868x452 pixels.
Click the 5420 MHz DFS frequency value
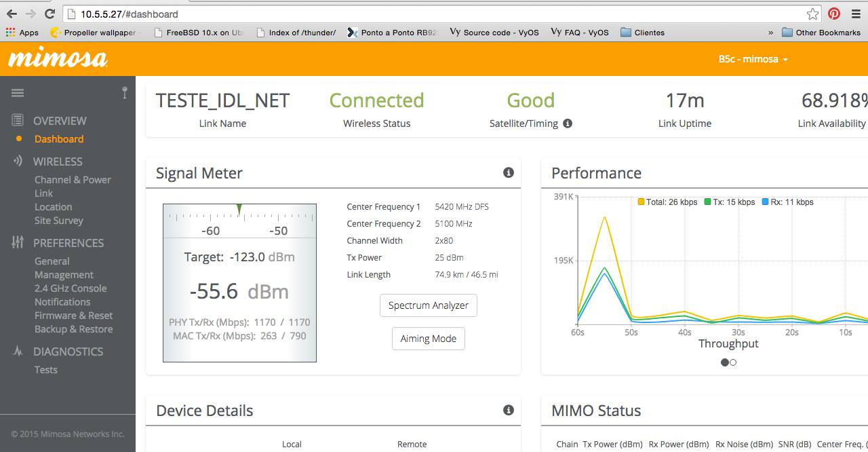[462, 206]
